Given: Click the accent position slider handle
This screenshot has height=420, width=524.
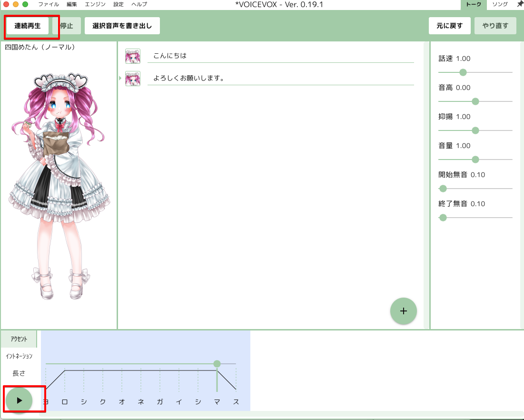Looking at the screenshot, I should click(x=217, y=363).
